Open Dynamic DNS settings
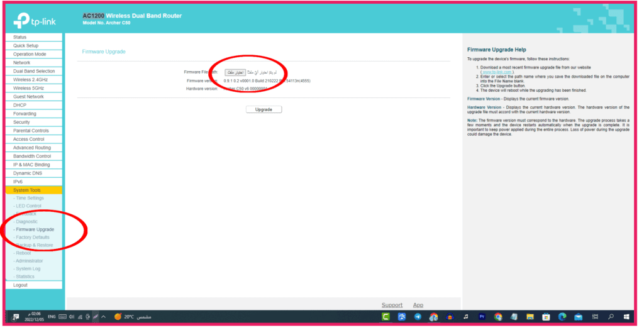The image size is (644, 335). (34, 173)
